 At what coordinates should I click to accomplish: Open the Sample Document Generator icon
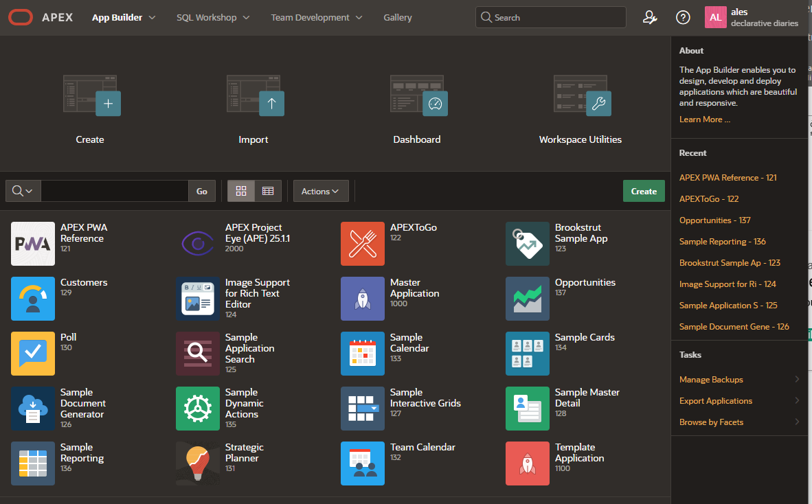click(33, 409)
